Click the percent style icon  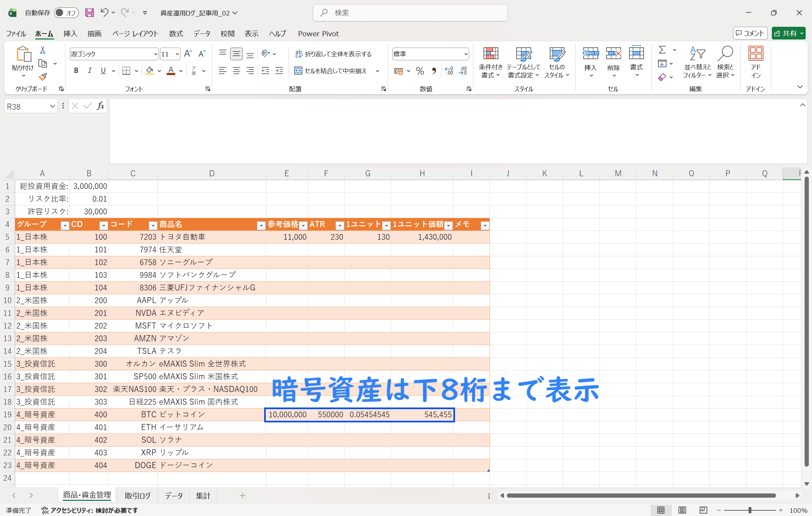tap(420, 71)
